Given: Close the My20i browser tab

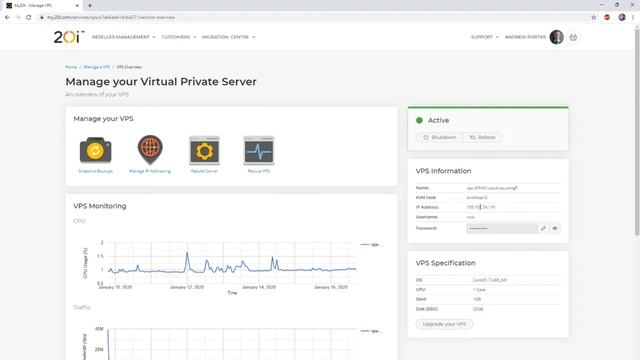Looking at the screenshot, I should [x=77, y=5].
